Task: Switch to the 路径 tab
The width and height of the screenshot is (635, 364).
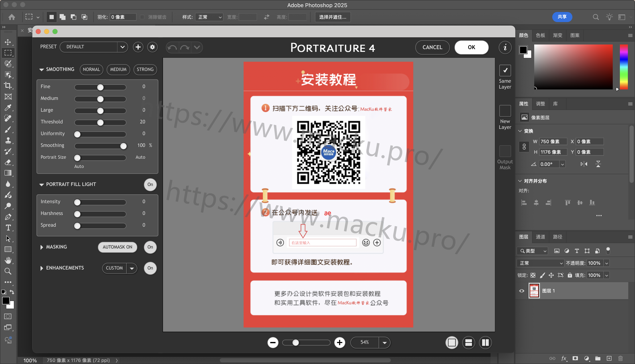Action: point(558,237)
